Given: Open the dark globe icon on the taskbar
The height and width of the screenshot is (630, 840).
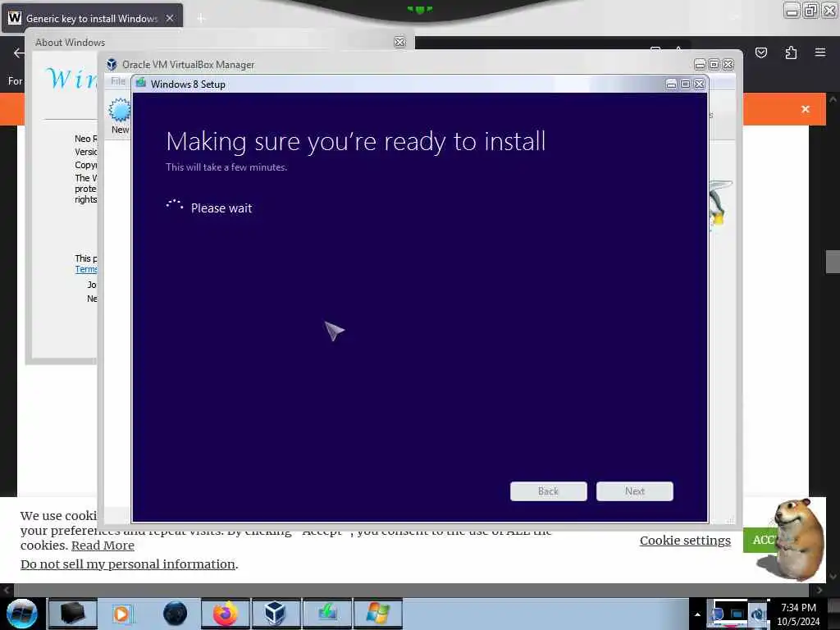Looking at the screenshot, I should (175, 614).
